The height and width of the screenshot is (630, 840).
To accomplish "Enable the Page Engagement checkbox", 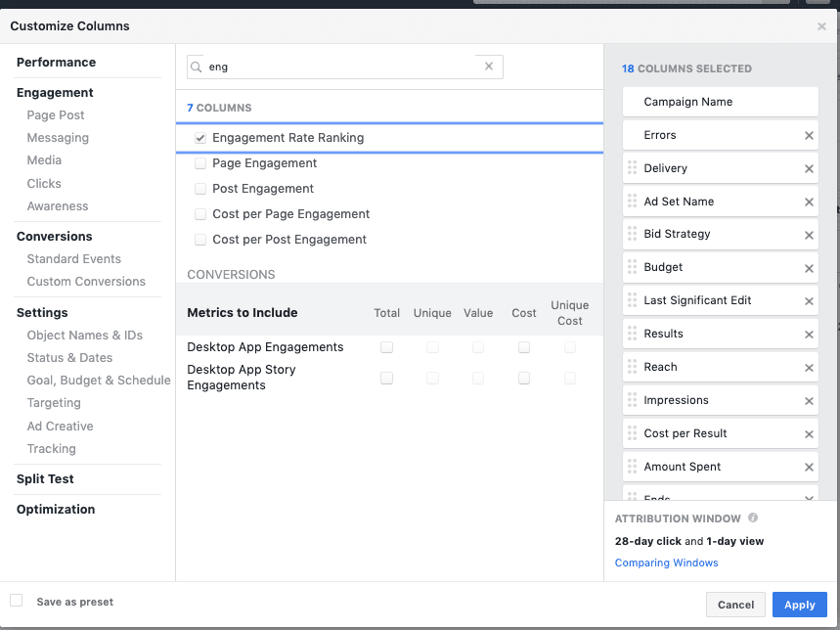I will 200,163.
